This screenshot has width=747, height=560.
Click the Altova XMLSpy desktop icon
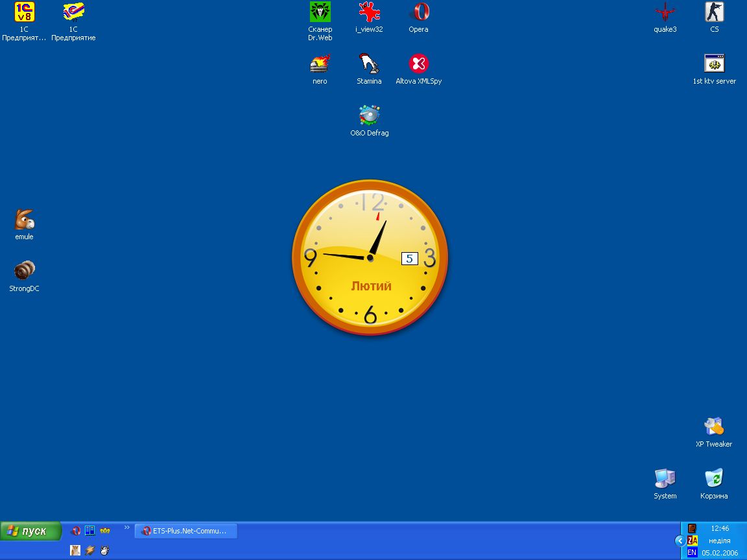click(x=419, y=64)
